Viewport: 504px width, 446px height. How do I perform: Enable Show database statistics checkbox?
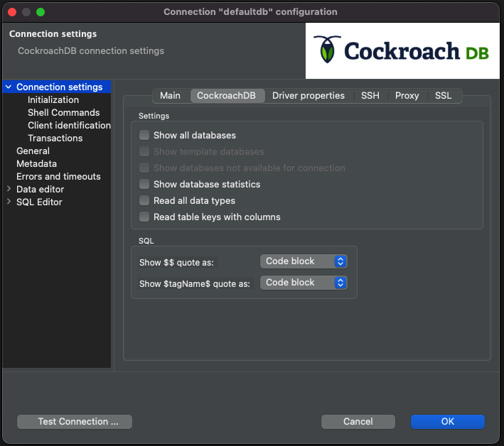click(144, 185)
